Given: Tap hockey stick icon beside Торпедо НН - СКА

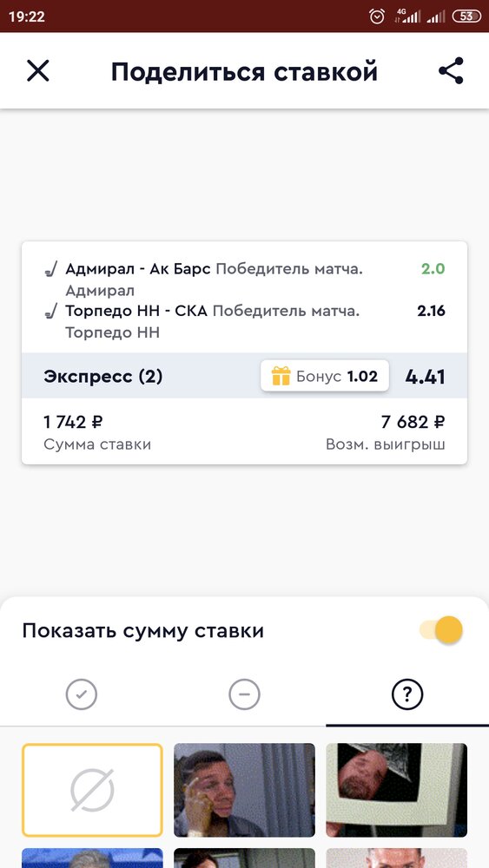Looking at the screenshot, I should 51,312.
